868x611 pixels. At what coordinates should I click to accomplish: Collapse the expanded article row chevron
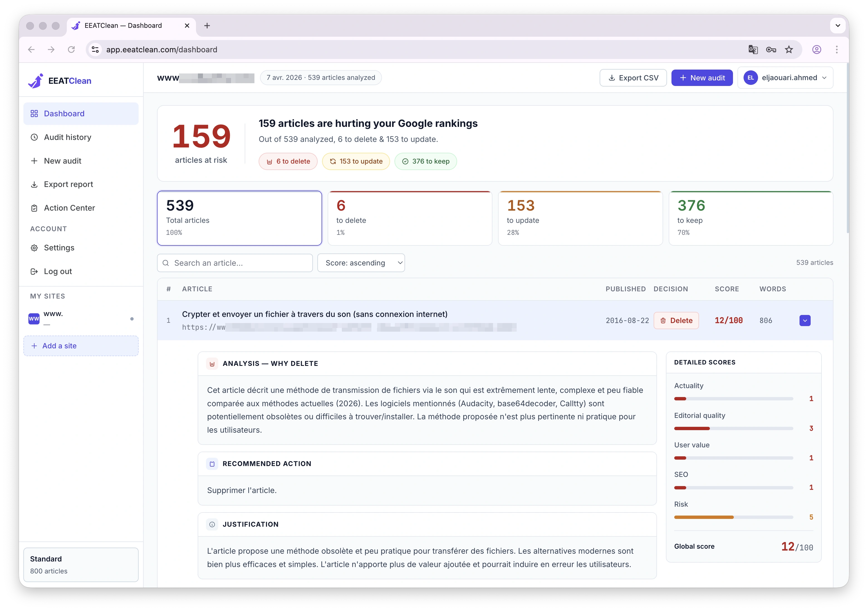pyautogui.click(x=805, y=320)
